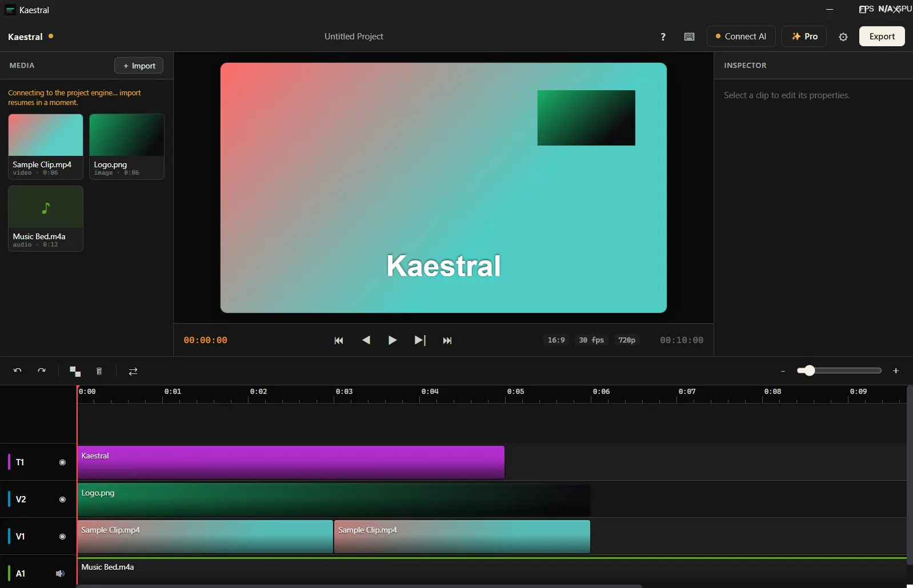The width and height of the screenshot is (913, 588).
Task: Open settings gear icon
Action: click(x=843, y=37)
